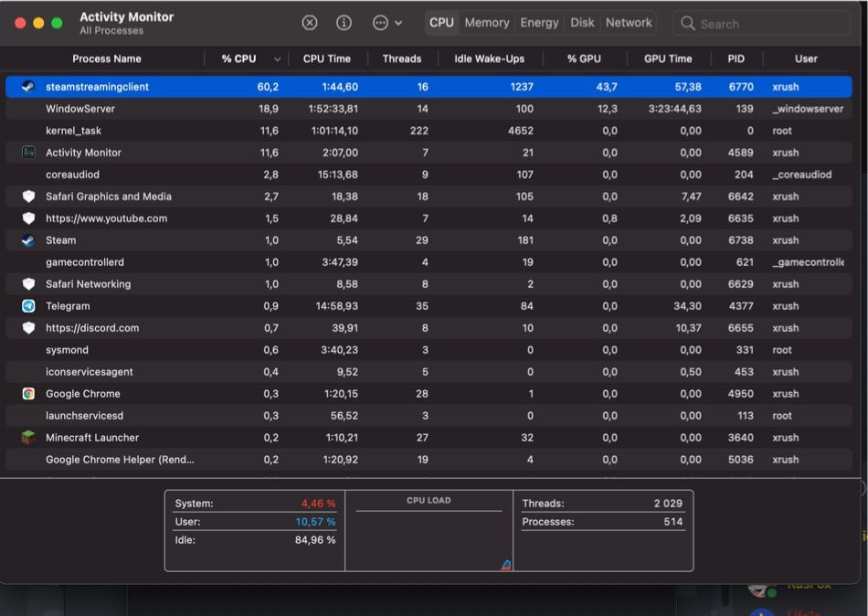Click the Safari Networking shield icon
The height and width of the screenshot is (616, 868).
pyautogui.click(x=28, y=284)
